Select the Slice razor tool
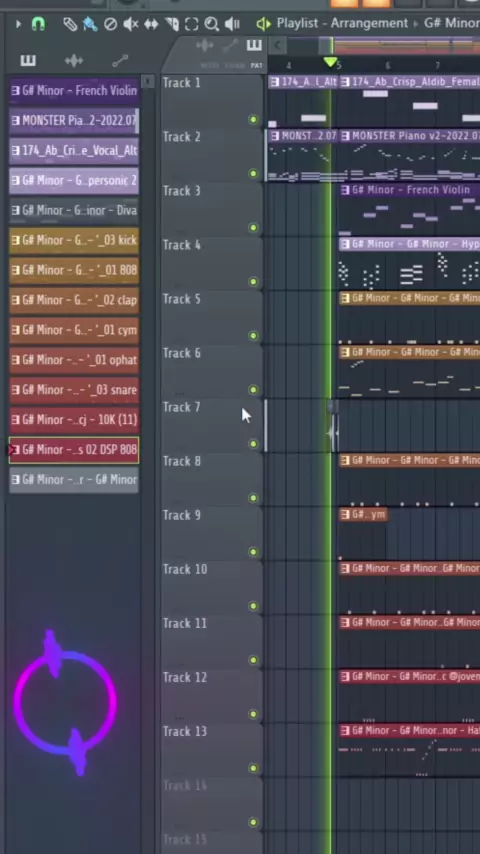 172,24
